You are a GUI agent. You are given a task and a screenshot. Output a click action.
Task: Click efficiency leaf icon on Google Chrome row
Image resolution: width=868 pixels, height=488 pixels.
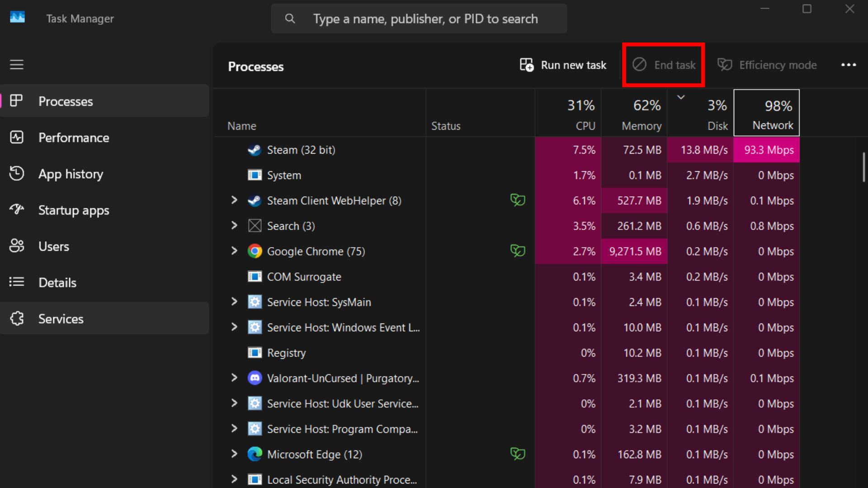[518, 250]
